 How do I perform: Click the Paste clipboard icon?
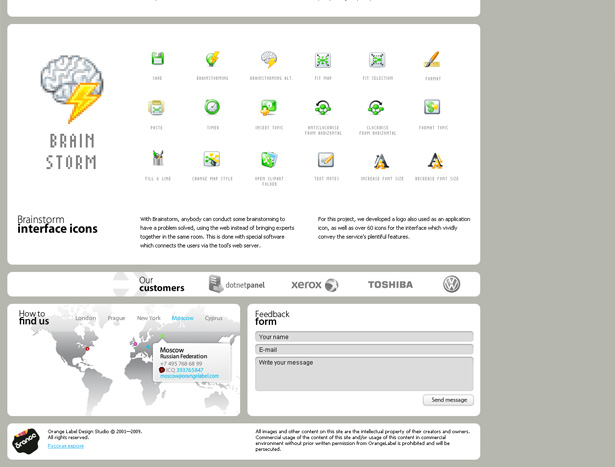coord(156,107)
